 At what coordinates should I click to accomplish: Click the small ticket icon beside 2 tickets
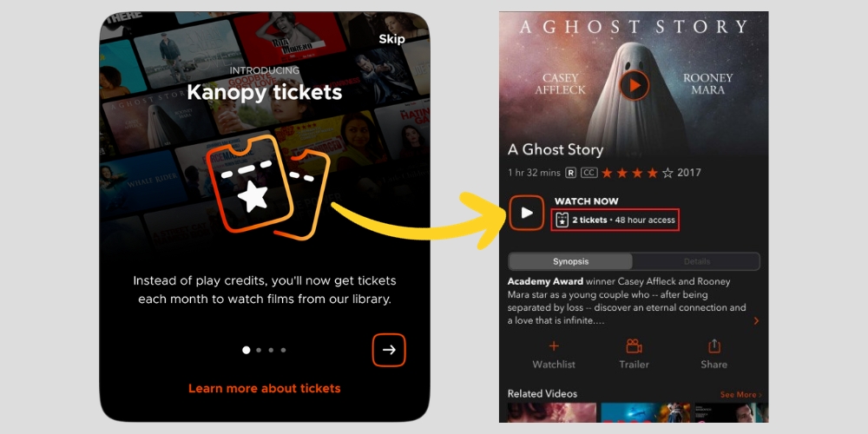[x=562, y=220]
